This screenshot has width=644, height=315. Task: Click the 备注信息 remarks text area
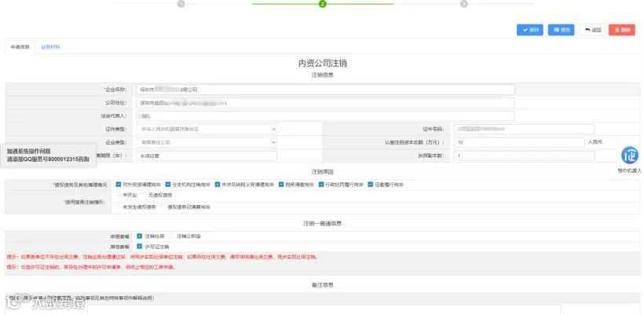click(324, 310)
